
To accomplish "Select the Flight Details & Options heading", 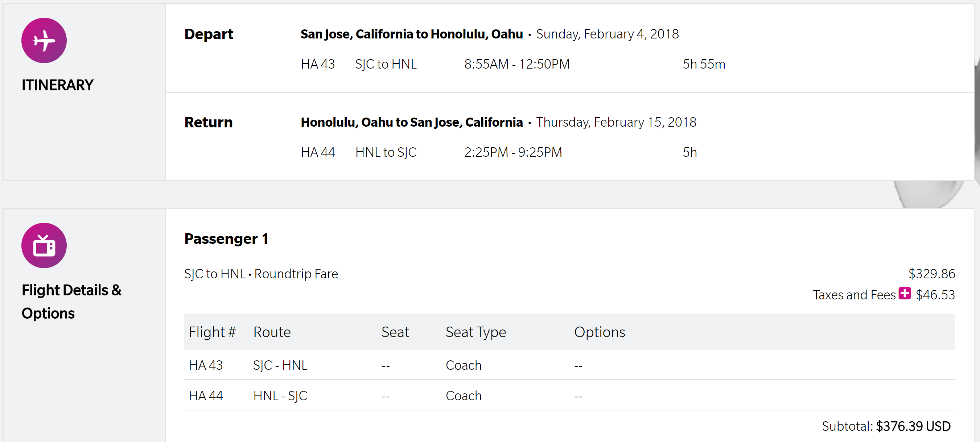I will pos(71,302).
